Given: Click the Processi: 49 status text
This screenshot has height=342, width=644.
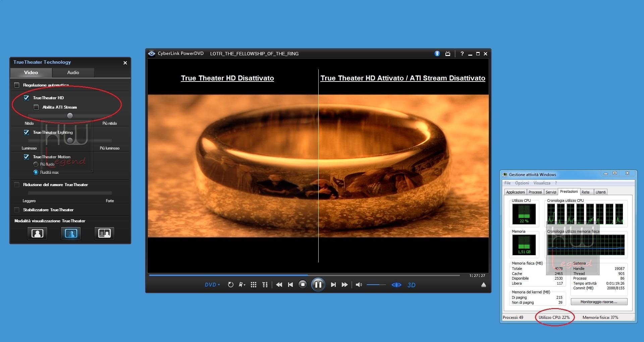Looking at the screenshot, I should pyautogui.click(x=513, y=318).
